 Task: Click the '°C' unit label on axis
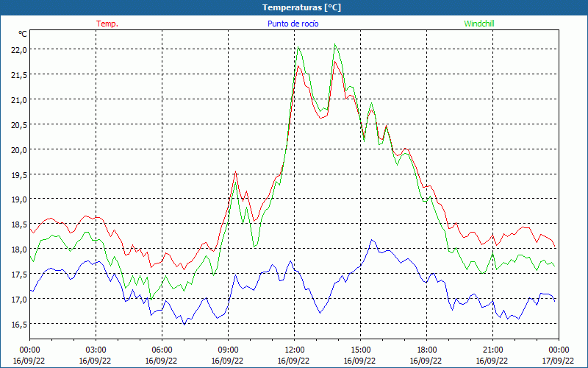(23, 34)
